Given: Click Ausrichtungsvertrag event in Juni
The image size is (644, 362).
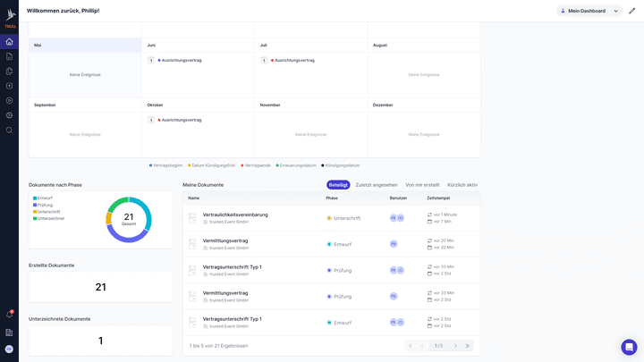Looking at the screenshot, I should click(182, 60).
